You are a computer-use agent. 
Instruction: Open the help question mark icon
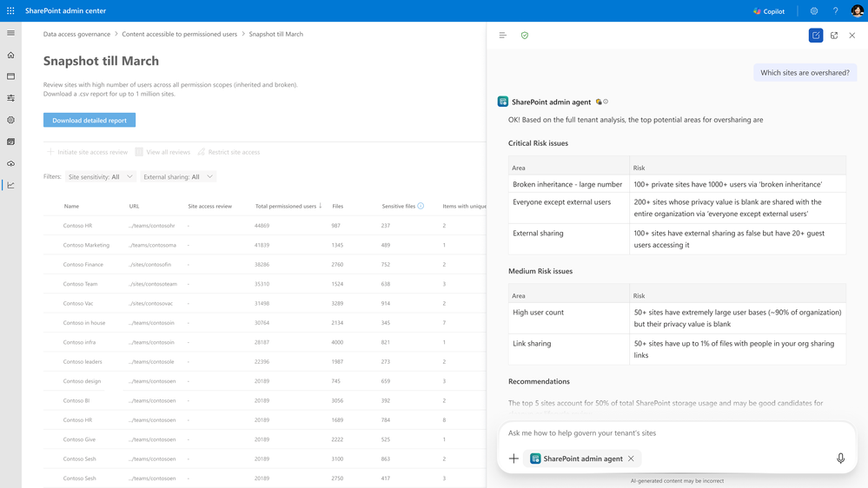(835, 11)
